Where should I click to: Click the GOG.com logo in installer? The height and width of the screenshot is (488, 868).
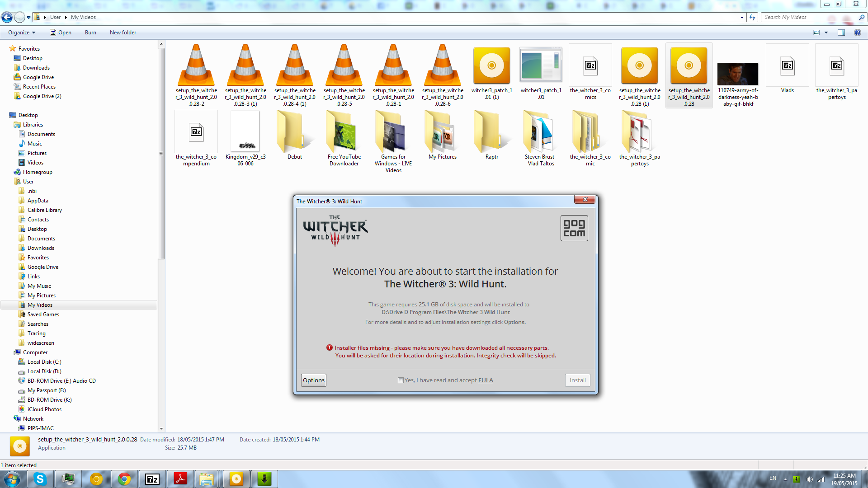(x=574, y=228)
